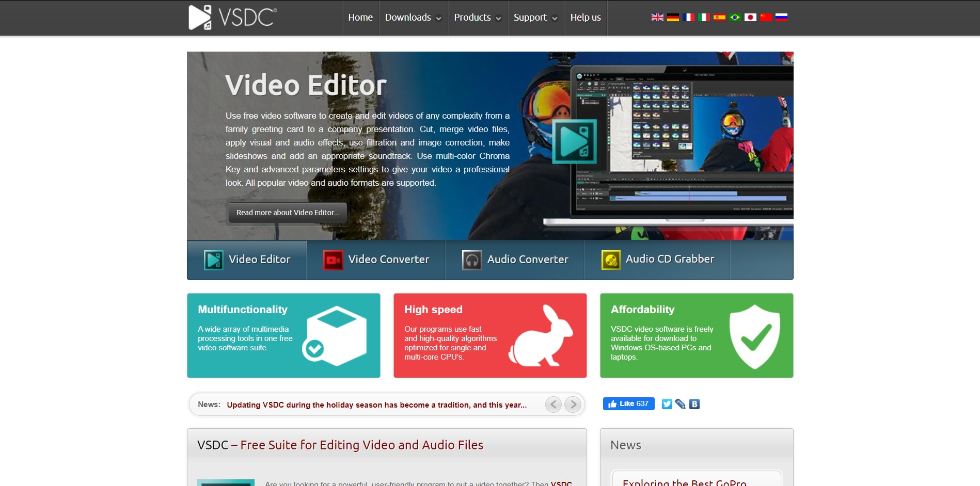
Task: Share via the Twitter icon
Action: (x=667, y=404)
